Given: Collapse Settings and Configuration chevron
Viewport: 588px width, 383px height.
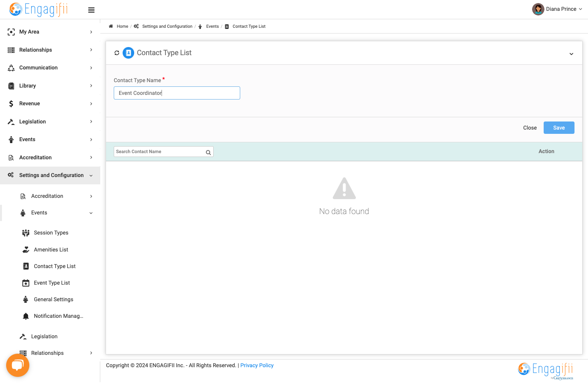Looking at the screenshot, I should (91, 175).
